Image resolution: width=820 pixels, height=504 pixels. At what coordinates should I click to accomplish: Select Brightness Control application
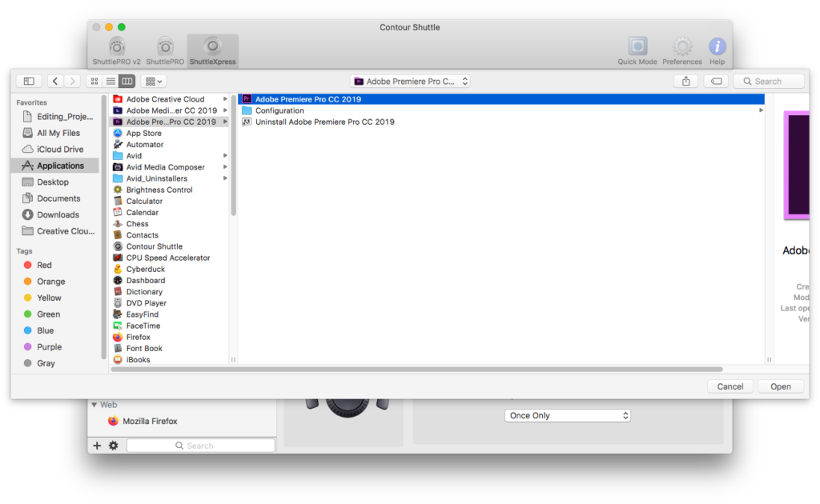pyautogui.click(x=170, y=190)
